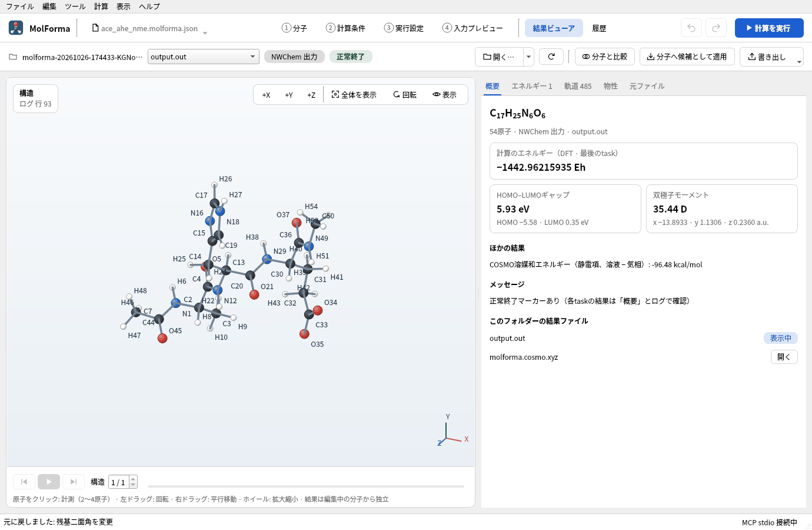Click the XYZ axis orientation gizmo
The height and width of the screenshot is (530, 812).
tap(453, 430)
